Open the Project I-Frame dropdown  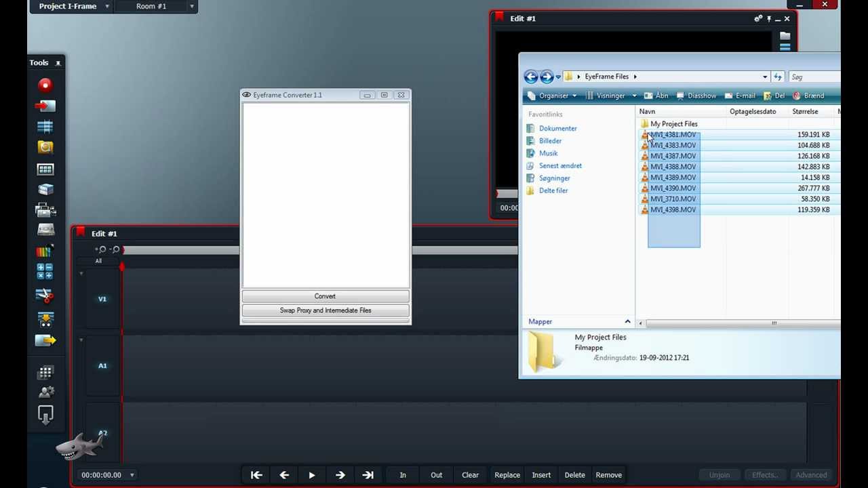[x=106, y=7]
